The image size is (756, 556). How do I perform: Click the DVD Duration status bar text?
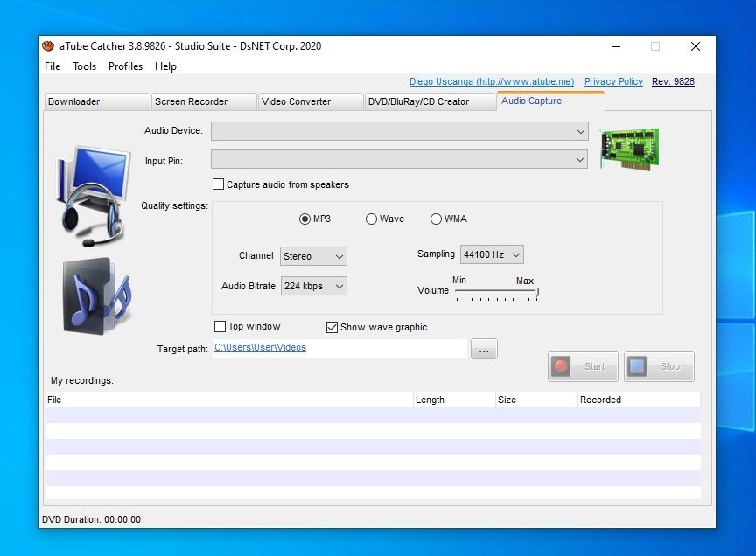(x=92, y=519)
